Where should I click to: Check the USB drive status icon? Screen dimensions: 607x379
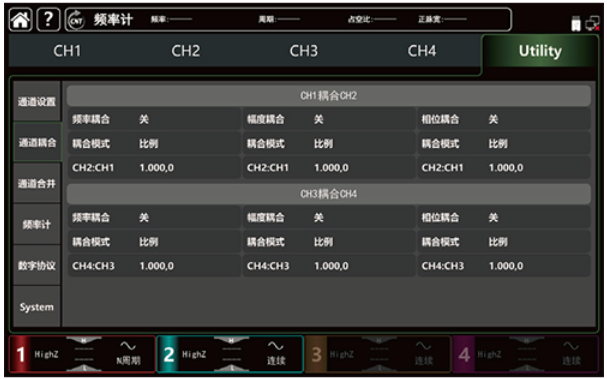tap(576, 24)
